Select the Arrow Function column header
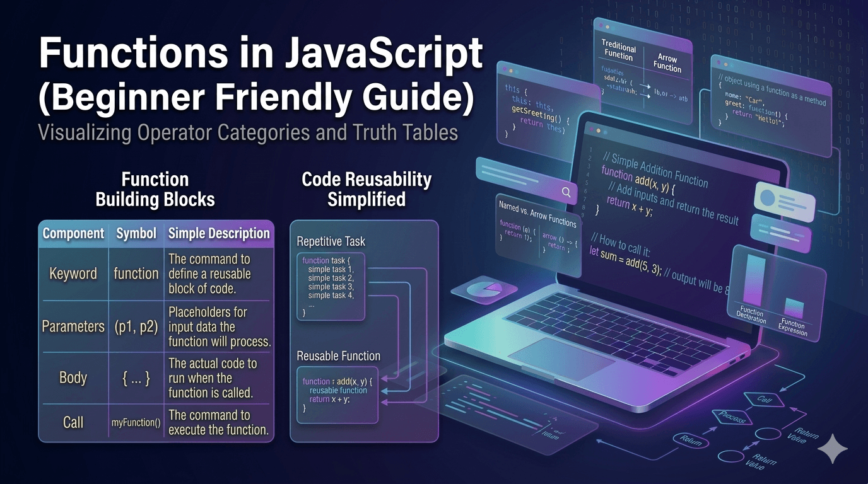This screenshot has width=868, height=484. [667, 62]
